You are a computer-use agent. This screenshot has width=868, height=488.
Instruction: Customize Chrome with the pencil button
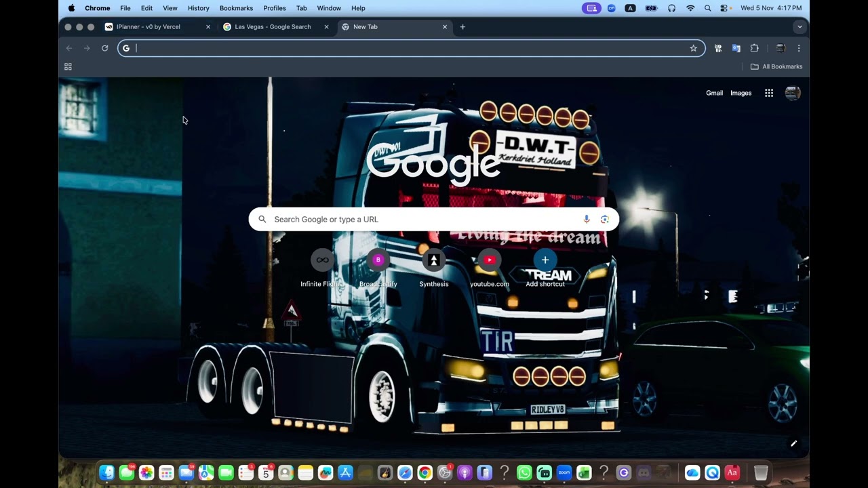point(793,444)
